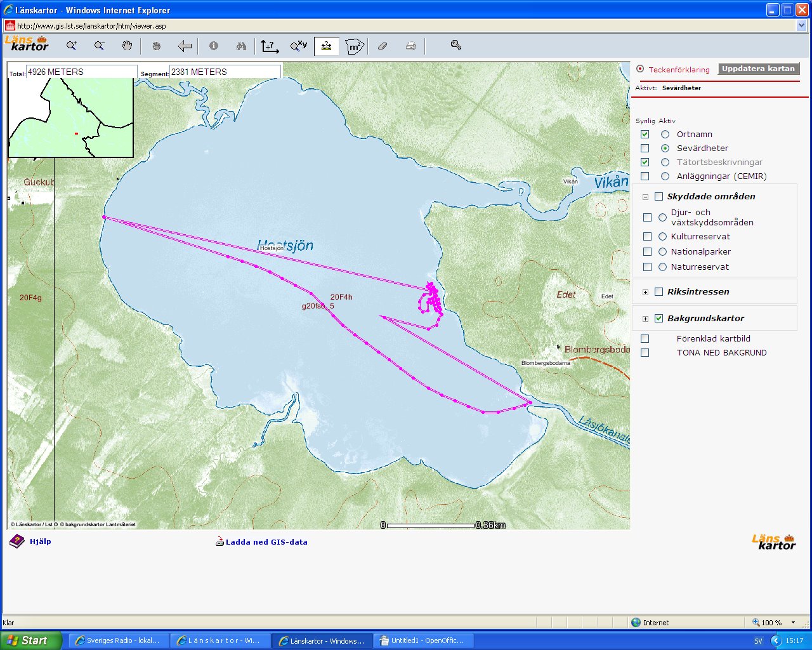Viewport: 812px width, 650px height.
Task: Activate the pan hand tool
Action: pos(128,46)
